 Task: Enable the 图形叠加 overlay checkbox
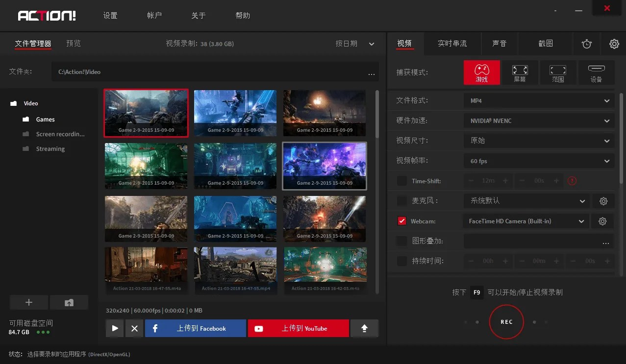click(402, 241)
